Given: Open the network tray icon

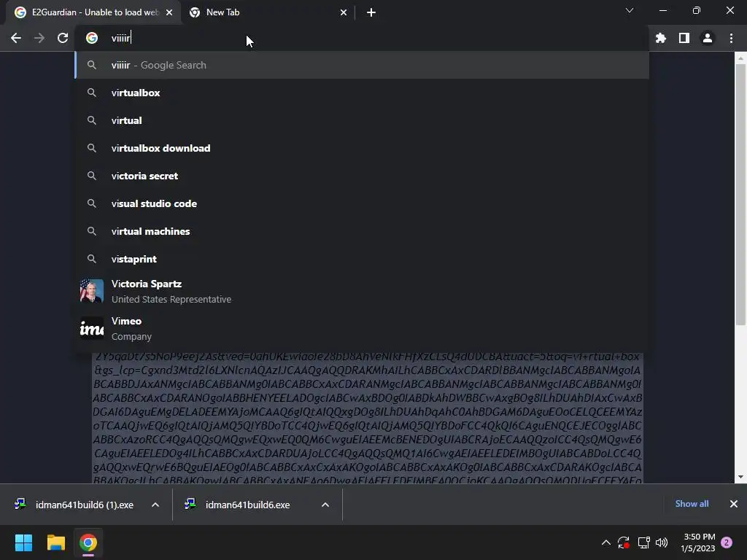Looking at the screenshot, I should 643,542.
